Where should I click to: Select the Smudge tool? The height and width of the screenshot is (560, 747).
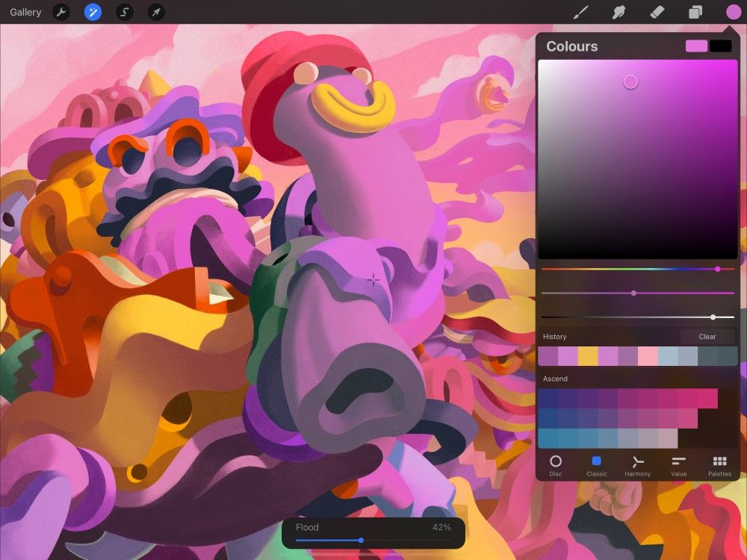pyautogui.click(x=619, y=12)
